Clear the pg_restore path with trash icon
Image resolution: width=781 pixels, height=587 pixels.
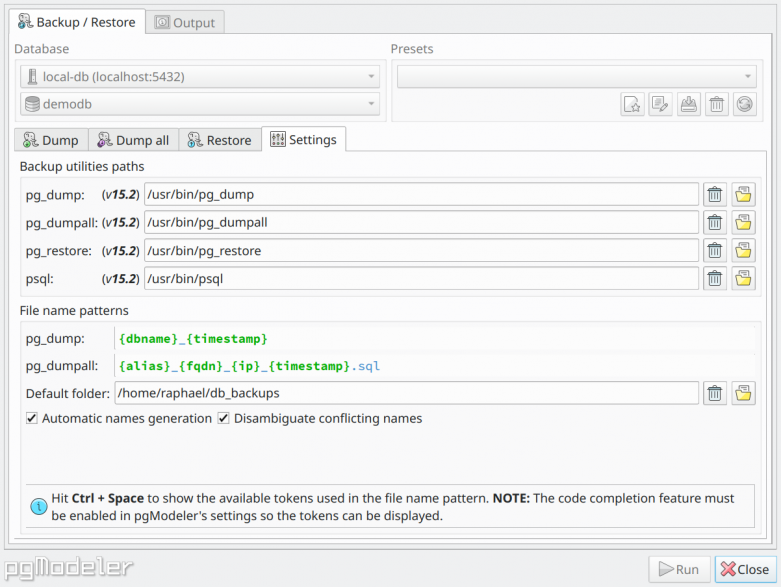[x=715, y=250]
